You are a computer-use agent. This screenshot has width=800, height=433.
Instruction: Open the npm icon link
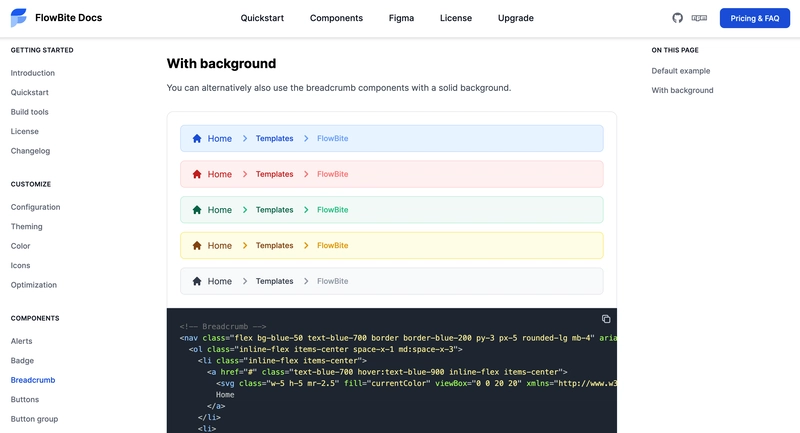(x=699, y=18)
